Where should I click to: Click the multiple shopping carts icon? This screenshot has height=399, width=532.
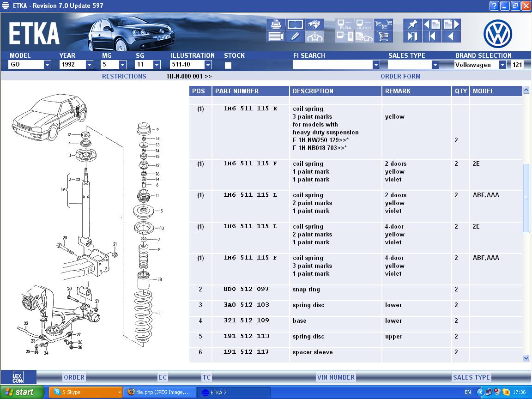point(383,24)
